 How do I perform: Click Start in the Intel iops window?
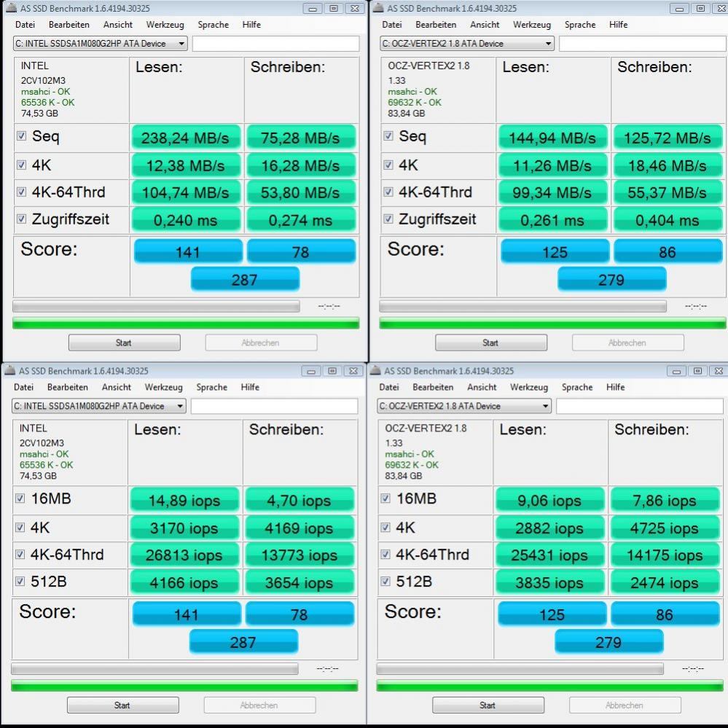(123, 705)
